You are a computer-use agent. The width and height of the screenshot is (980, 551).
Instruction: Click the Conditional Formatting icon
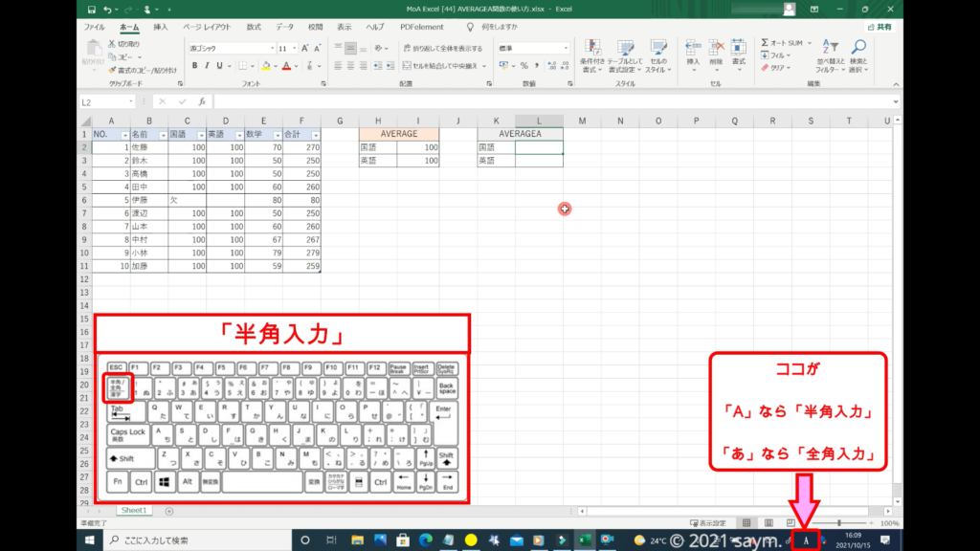(593, 55)
